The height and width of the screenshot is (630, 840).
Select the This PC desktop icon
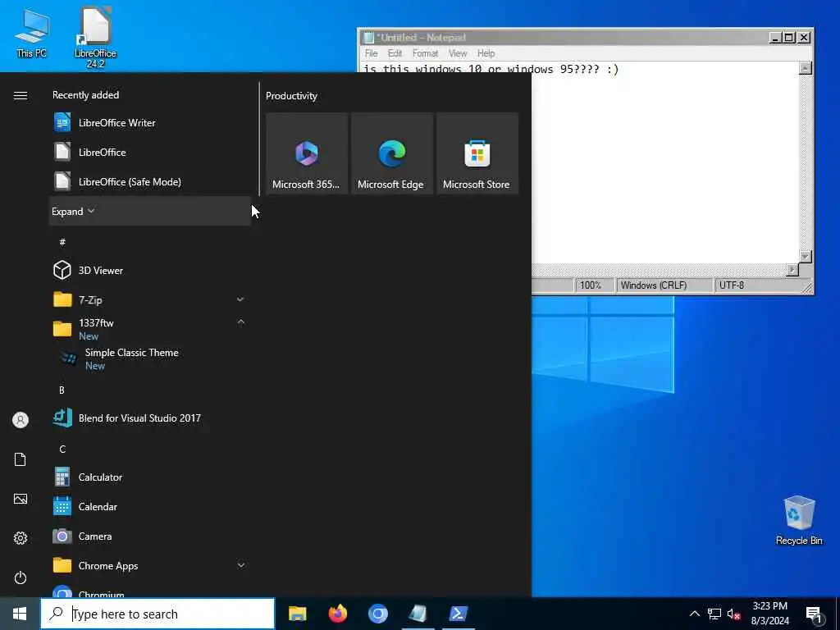(32, 33)
